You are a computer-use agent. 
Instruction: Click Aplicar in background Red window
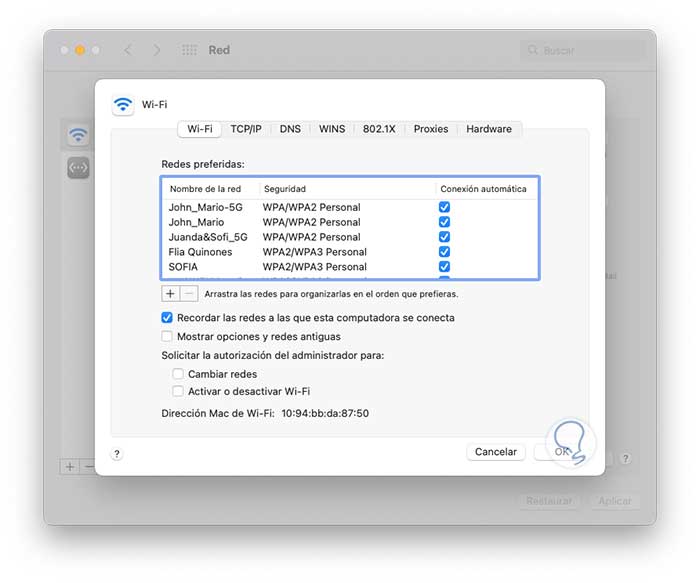[x=615, y=501]
